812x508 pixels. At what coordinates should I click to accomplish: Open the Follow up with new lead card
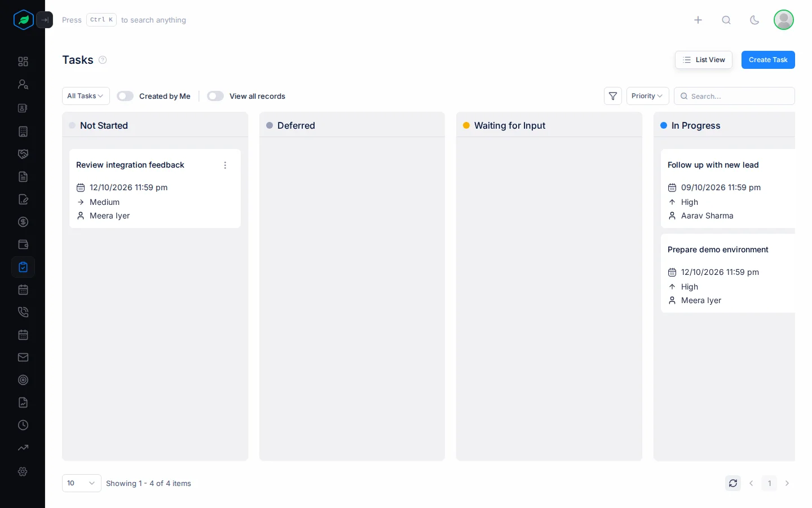[728, 189]
